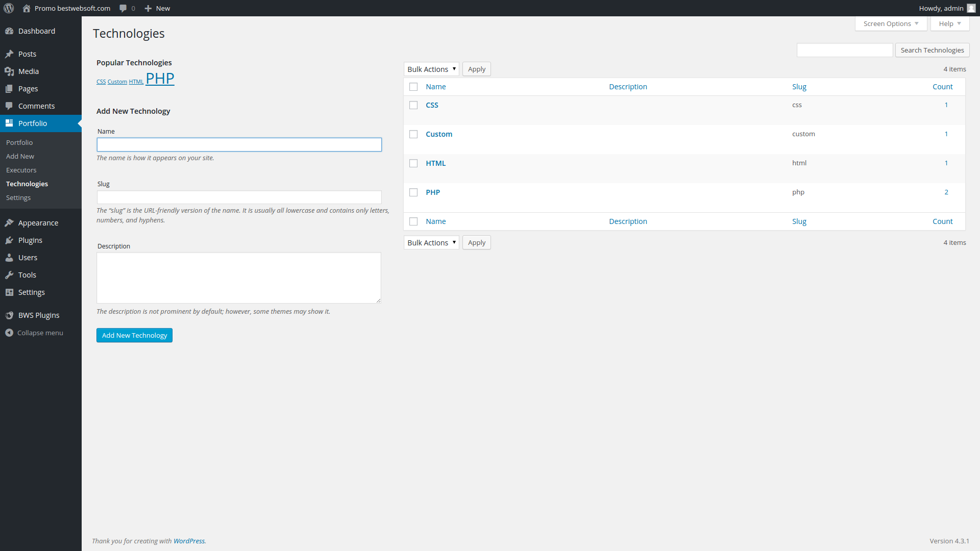980x551 pixels.
Task: Sort by the Description column header
Action: click(628, 87)
